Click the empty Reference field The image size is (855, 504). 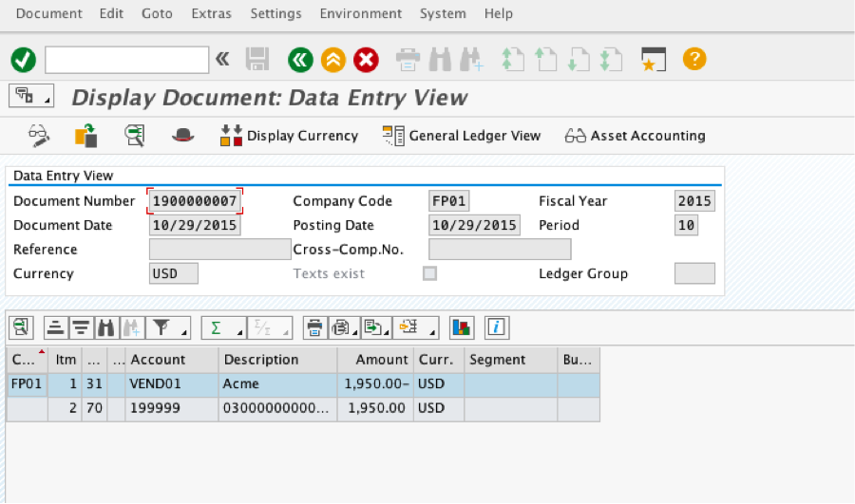219,249
